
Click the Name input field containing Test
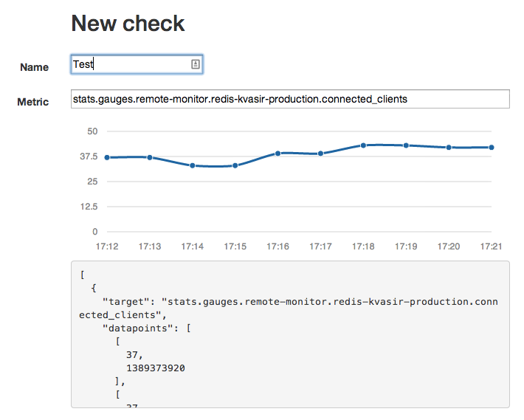tap(137, 64)
